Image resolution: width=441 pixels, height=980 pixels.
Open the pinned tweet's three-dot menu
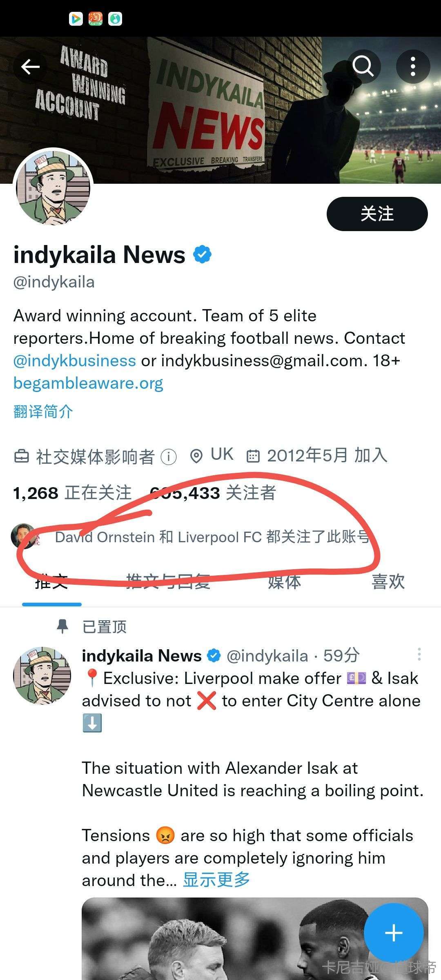(419, 655)
